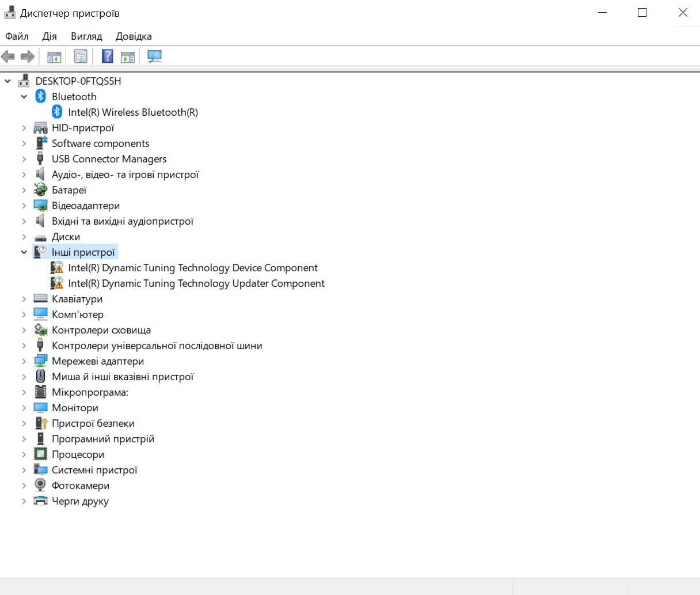Select the Фотокамери label

(81, 485)
